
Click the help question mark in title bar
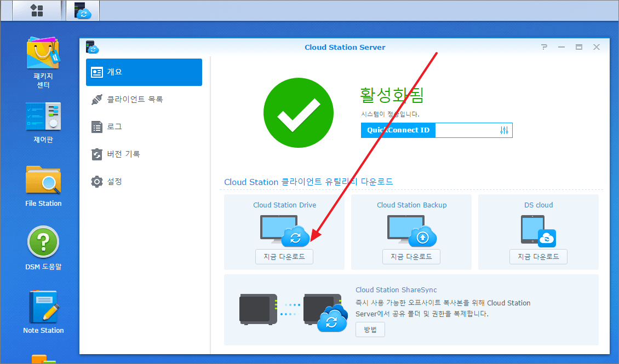(544, 47)
